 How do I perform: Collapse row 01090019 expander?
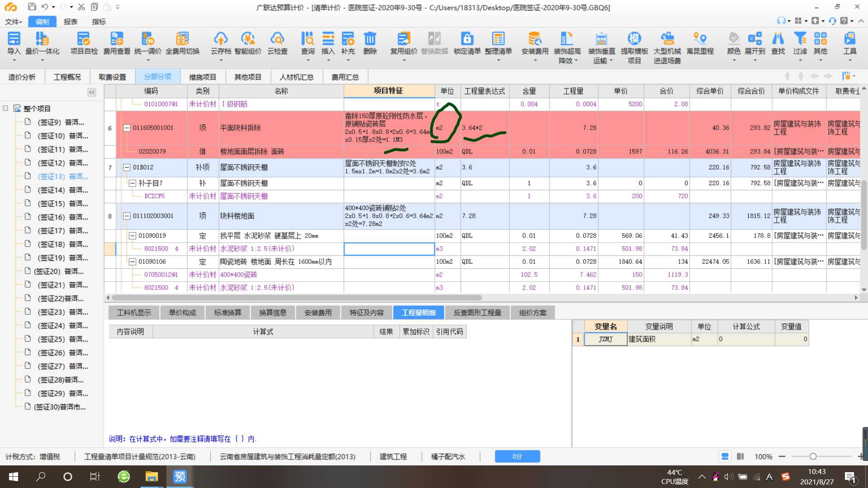(132, 235)
